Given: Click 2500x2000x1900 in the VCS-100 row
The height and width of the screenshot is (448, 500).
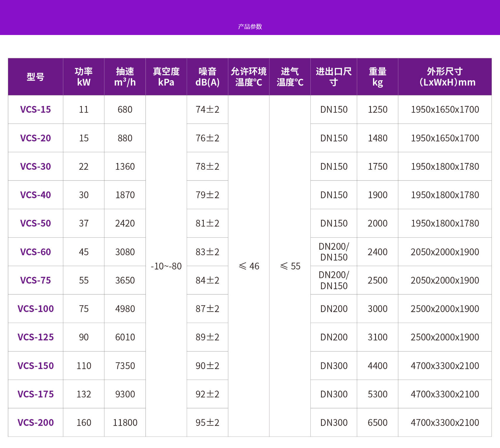Looking at the screenshot, I should pos(445,309).
